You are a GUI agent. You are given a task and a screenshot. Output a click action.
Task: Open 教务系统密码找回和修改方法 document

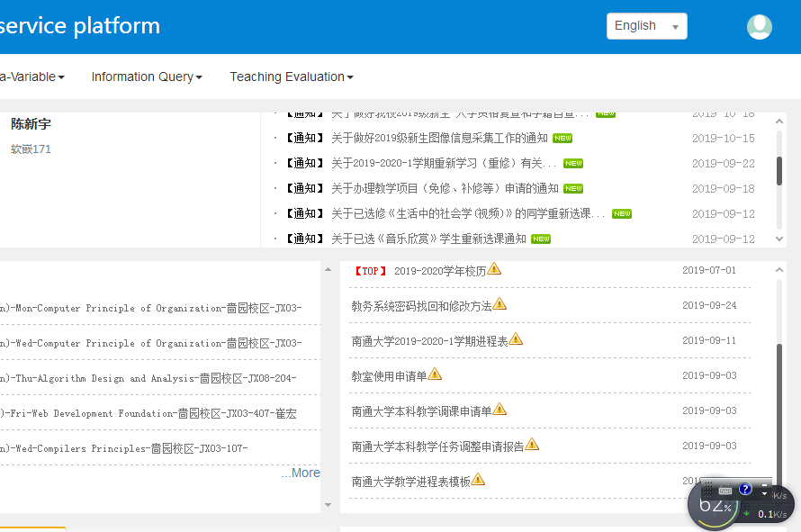[x=421, y=305]
